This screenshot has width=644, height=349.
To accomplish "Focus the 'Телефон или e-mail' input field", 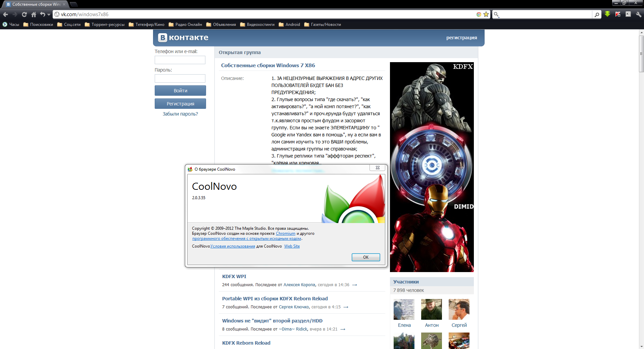I will 180,60.
